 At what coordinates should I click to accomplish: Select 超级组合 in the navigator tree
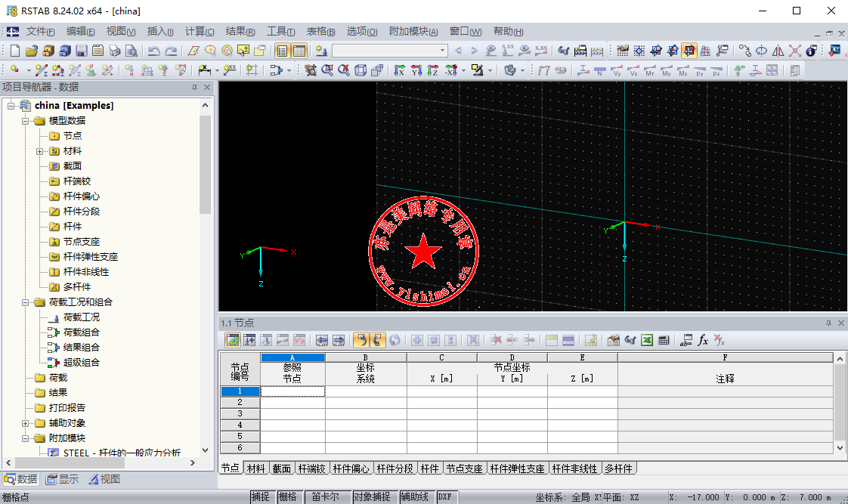(x=81, y=363)
